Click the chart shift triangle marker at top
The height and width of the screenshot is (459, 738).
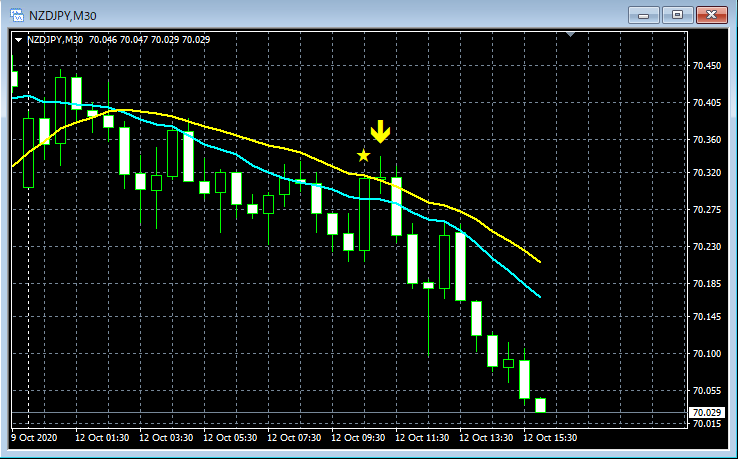pyautogui.click(x=570, y=34)
